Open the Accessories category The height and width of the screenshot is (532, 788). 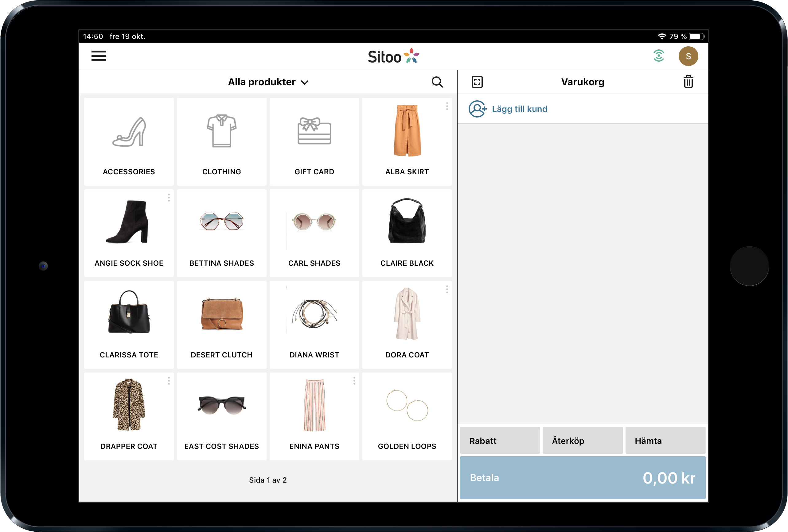click(x=129, y=142)
